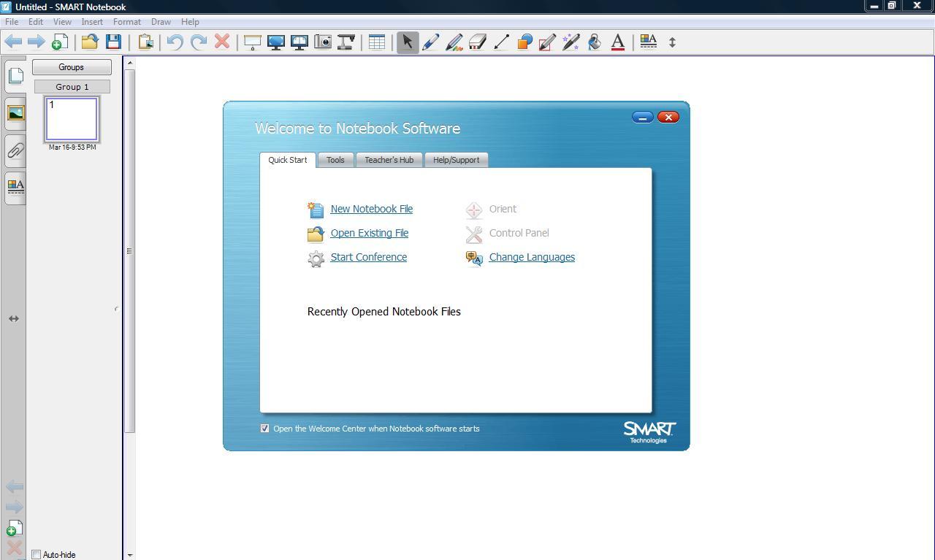Switch to the Teacher's Hub tab

(x=389, y=160)
